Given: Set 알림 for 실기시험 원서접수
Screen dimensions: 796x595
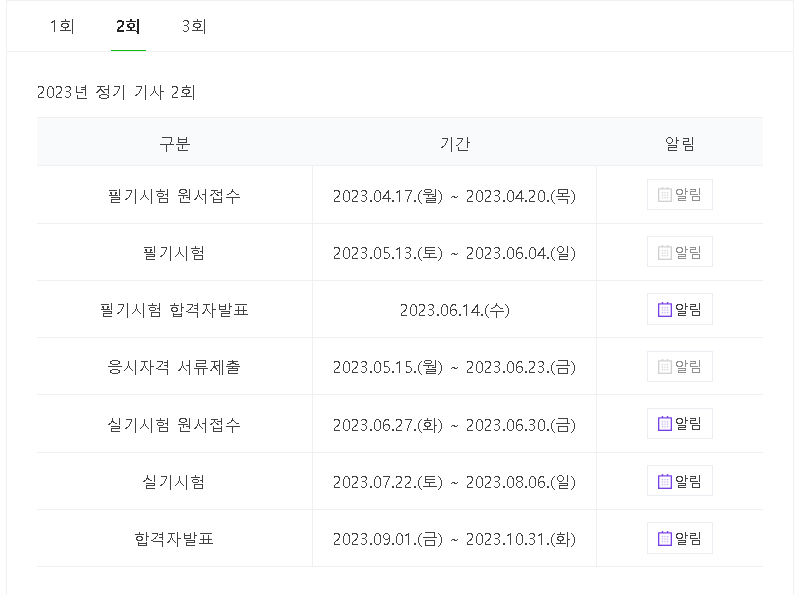Looking at the screenshot, I should 680,423.
